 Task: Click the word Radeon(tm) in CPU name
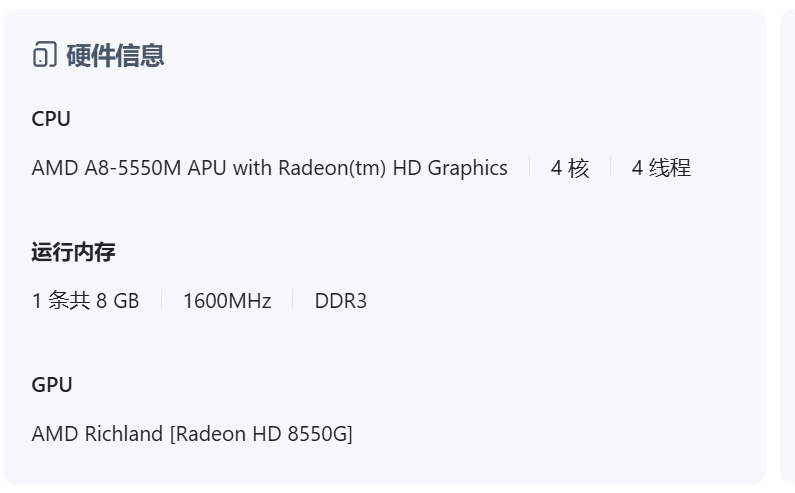[332, 168]
